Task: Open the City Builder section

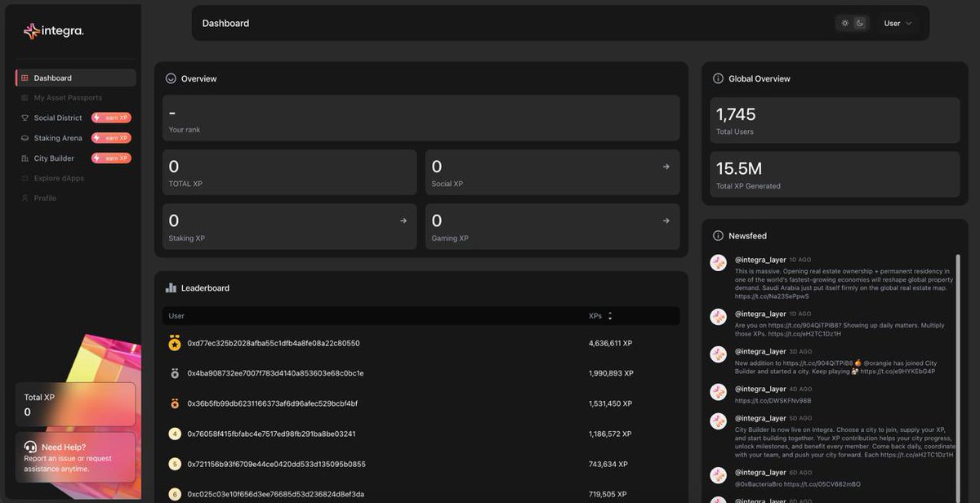Action: (54, 158)
